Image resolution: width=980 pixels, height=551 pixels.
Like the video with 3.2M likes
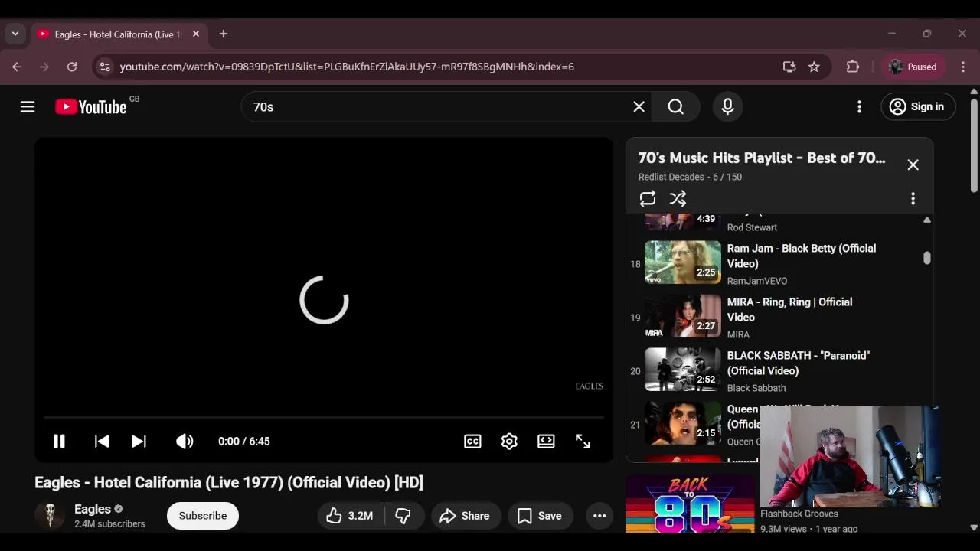point(349,516)
